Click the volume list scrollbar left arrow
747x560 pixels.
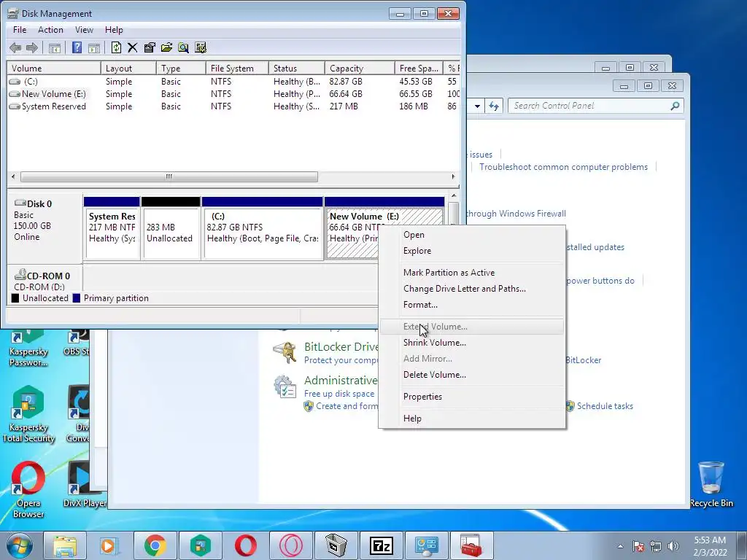click(x=13, y=176)
